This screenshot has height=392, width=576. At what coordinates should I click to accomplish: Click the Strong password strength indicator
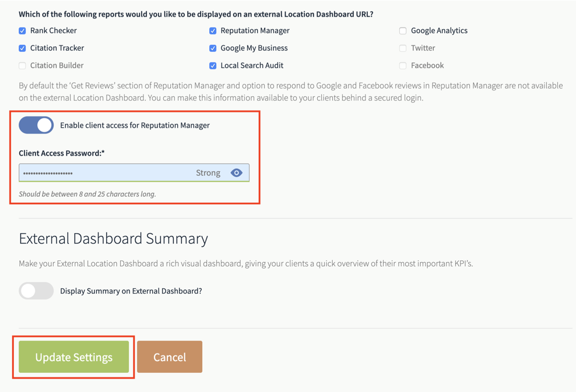point(208,173)
